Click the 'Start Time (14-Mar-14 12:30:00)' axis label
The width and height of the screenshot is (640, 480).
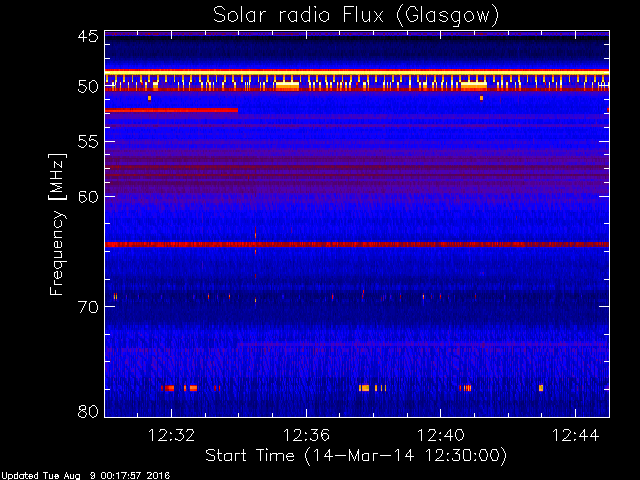pyautogui.click(x=356, y=455)
